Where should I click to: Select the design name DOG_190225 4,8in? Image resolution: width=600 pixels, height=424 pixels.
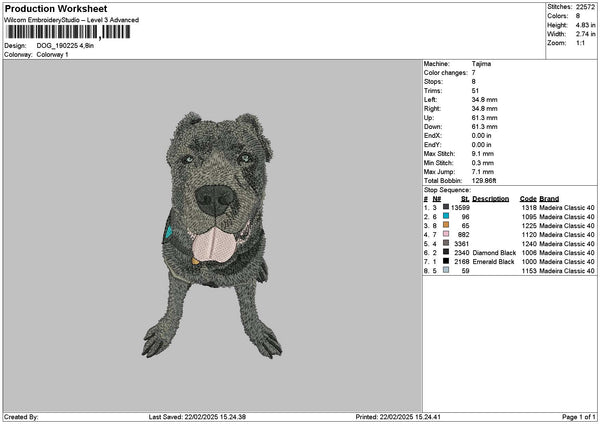pyautogui.click(x=64, y=46)
